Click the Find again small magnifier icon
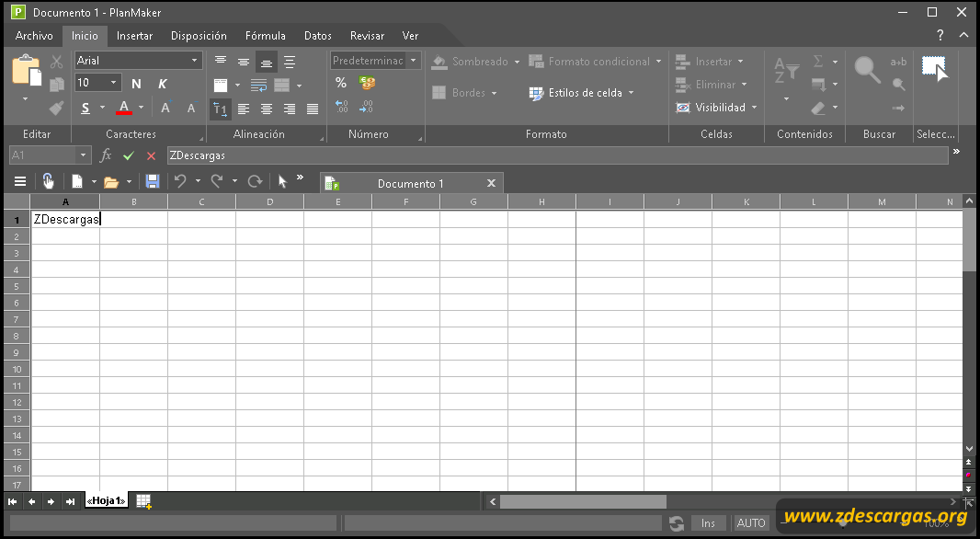Viewport: 980px width, 539px height. click(x=899, y=85)
